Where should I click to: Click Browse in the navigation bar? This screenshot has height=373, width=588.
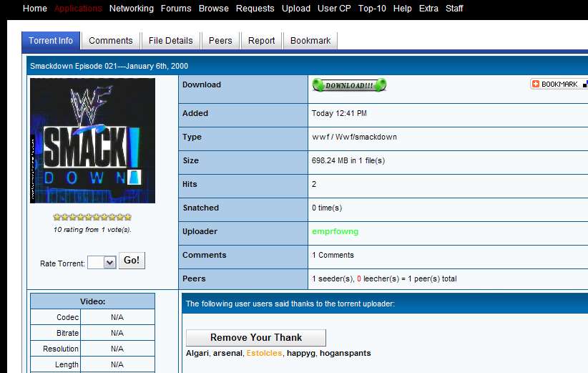[x=213, y=9]
